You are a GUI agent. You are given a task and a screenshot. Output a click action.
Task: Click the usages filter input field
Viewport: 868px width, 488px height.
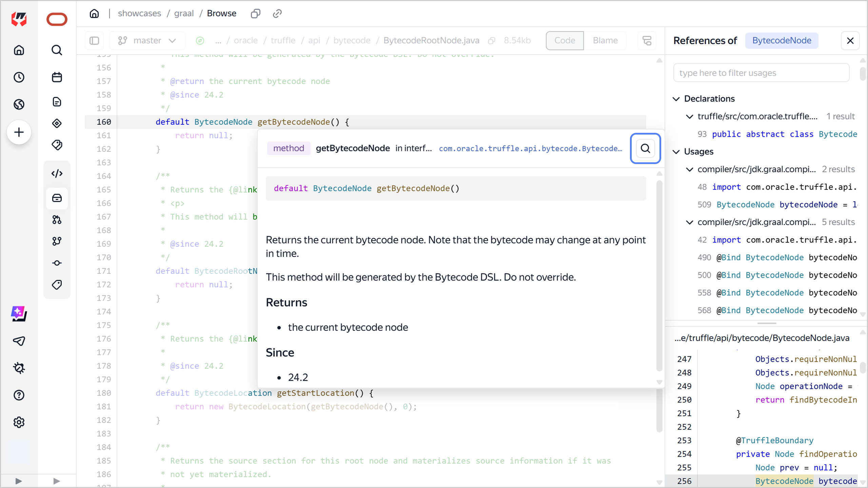point(761,73)
